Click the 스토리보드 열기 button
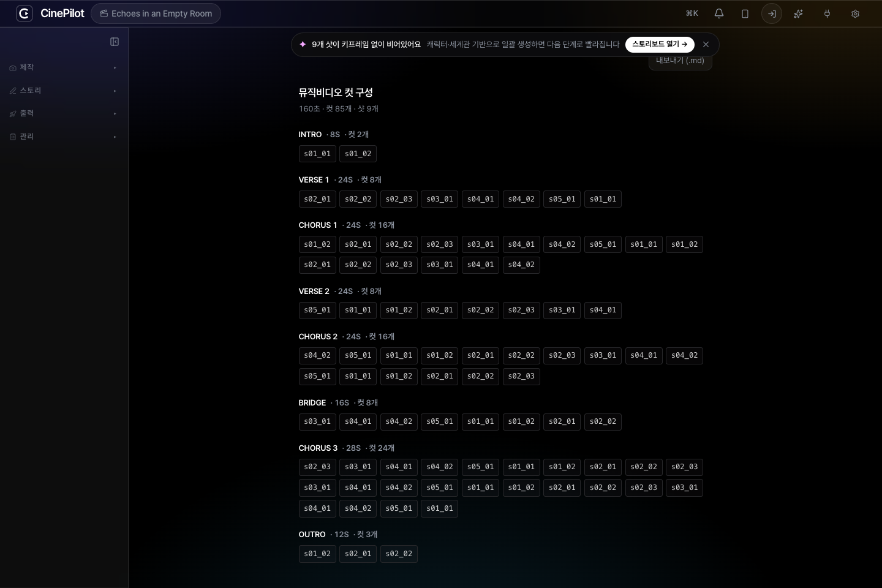The width and height of the screenshot is (882, 588). [660, 45]
